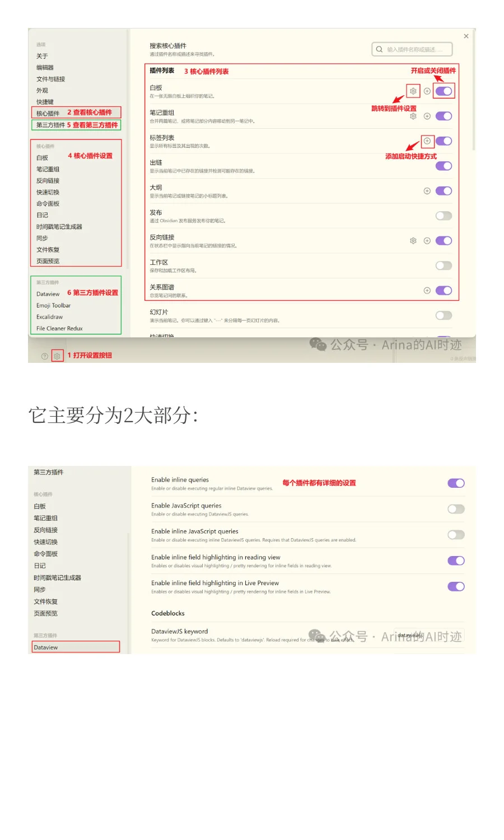Add a hotkey shortcut for 出链
The width and height of the screenshot is (504, 840).
427,166
